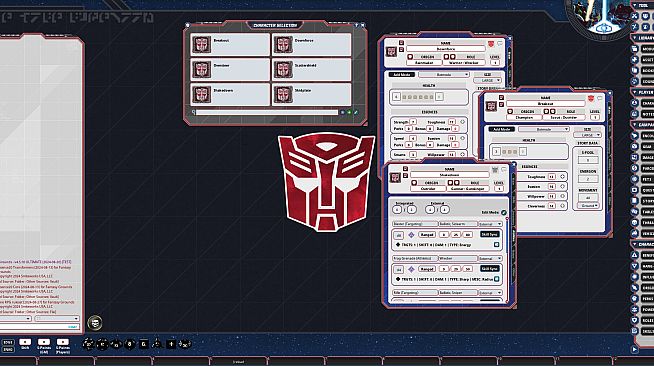Roll Willpower circle icon on Breakout sheet

(x=562, y=196)
